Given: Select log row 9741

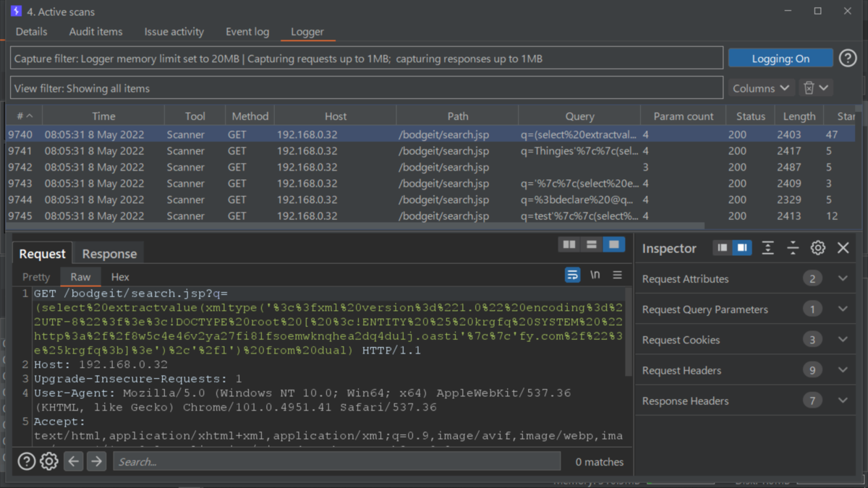Looking at the screenshot, I should [x=430, y=151].
